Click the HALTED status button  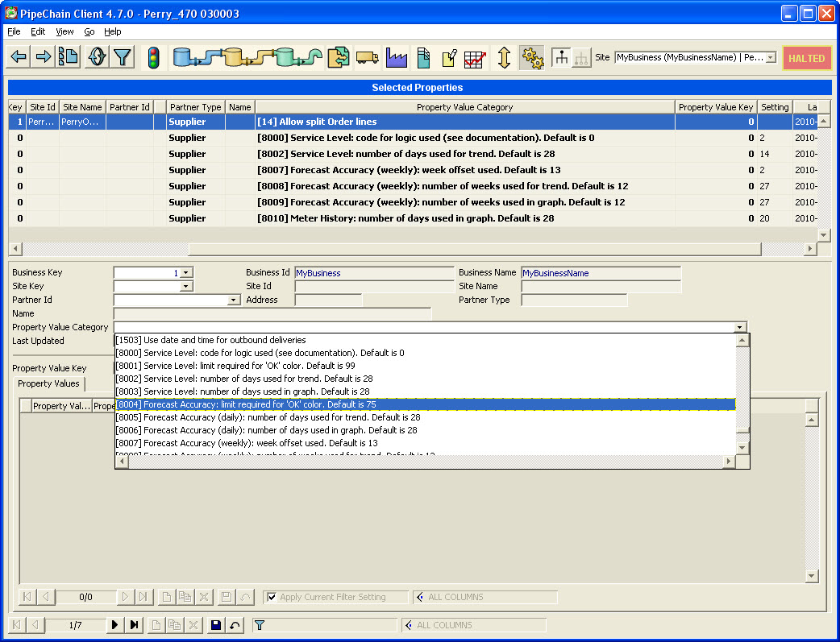(806, 58)
